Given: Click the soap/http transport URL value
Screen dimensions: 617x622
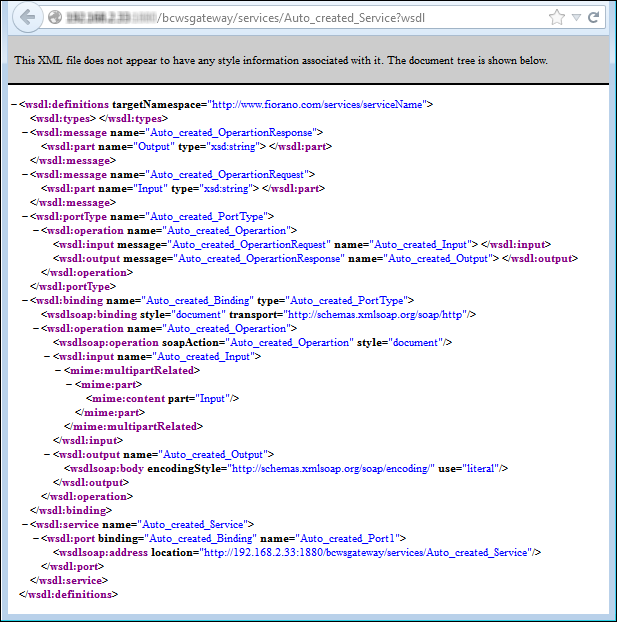Looking at the screenshot, I should (x=380, y=314).
